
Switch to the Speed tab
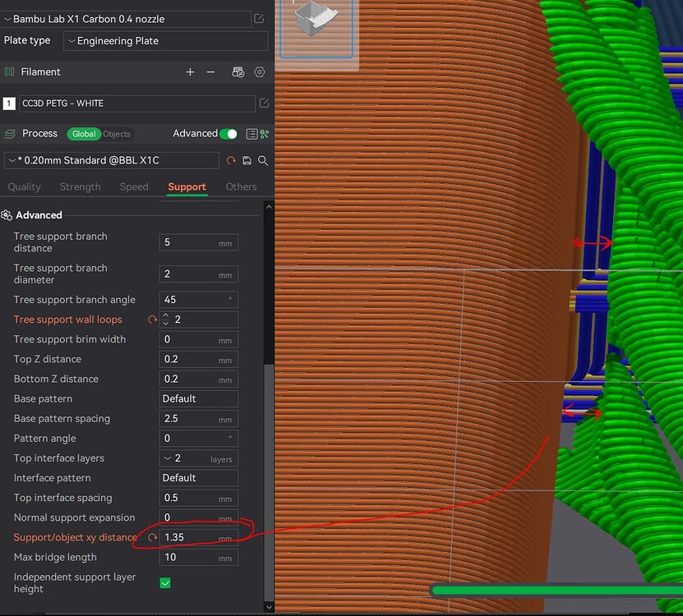coord(134,186)
